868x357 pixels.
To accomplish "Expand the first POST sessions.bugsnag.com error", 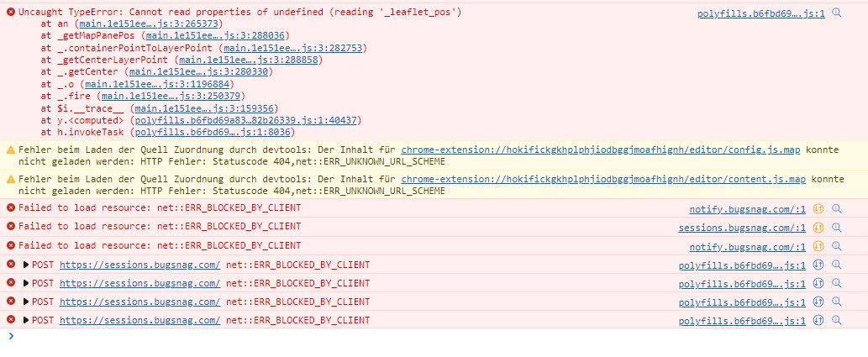I will point(26,265).
